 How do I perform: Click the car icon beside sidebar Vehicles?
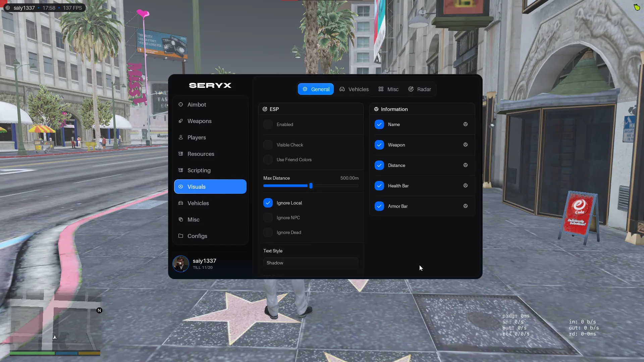pos(181,203)
